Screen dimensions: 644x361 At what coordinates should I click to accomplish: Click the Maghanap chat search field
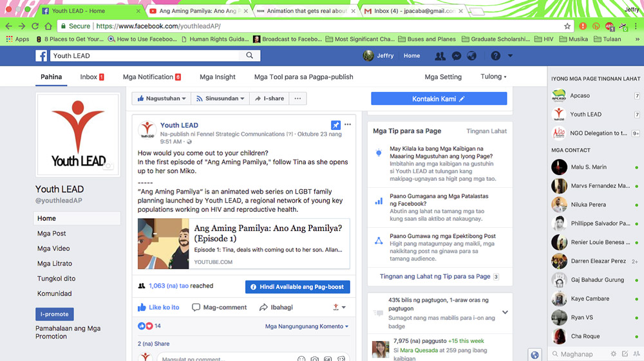coord(577,354)
